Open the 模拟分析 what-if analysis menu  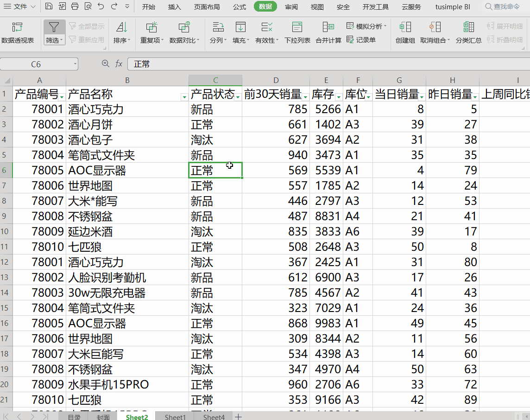[x=366, y=26]
